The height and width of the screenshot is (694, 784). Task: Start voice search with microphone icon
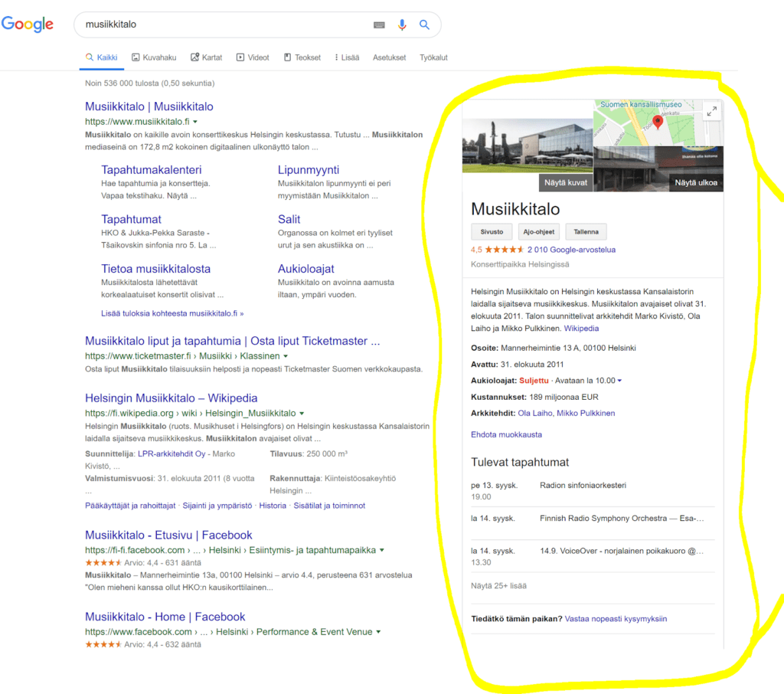coord(402,25)
